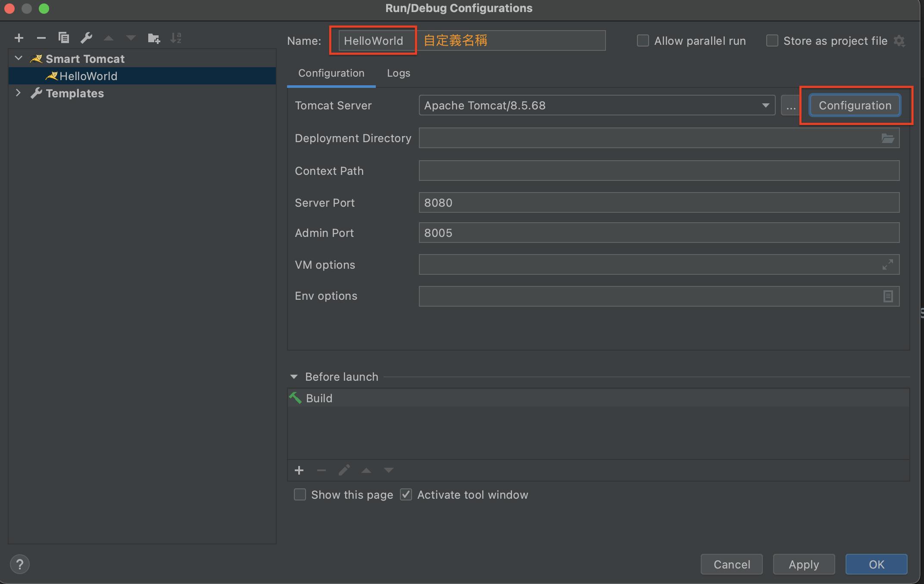Viewport: 924px width, 584px height.
Task: Move Before launch task down
Action: pos(389,470)
